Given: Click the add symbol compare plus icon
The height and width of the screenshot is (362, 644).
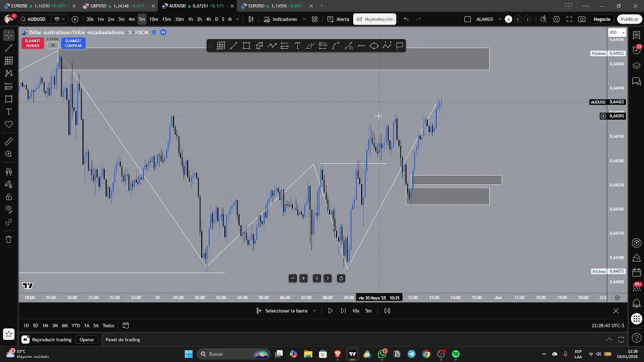Looking at the screenshot, I should point(75,19).
